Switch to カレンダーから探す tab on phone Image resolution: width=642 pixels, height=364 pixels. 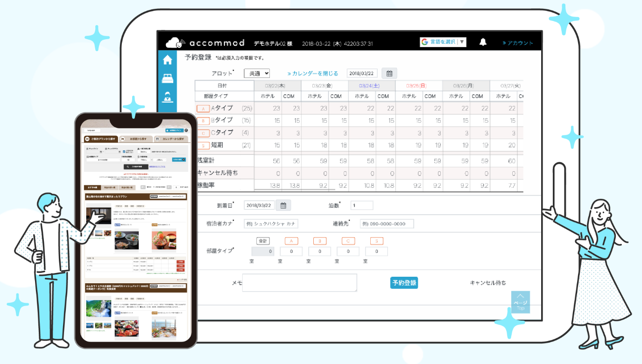click(x=171, y=139)
